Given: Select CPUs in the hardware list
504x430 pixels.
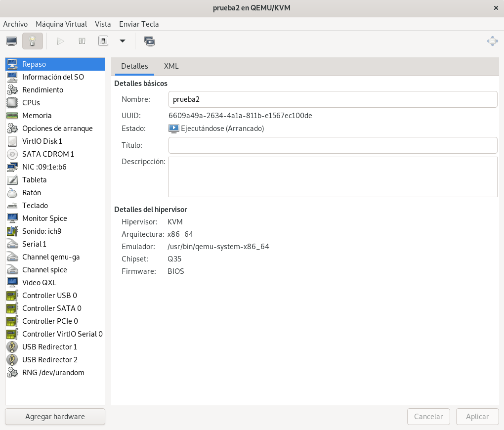Looking at the screenshot, I should coord(55,103).
